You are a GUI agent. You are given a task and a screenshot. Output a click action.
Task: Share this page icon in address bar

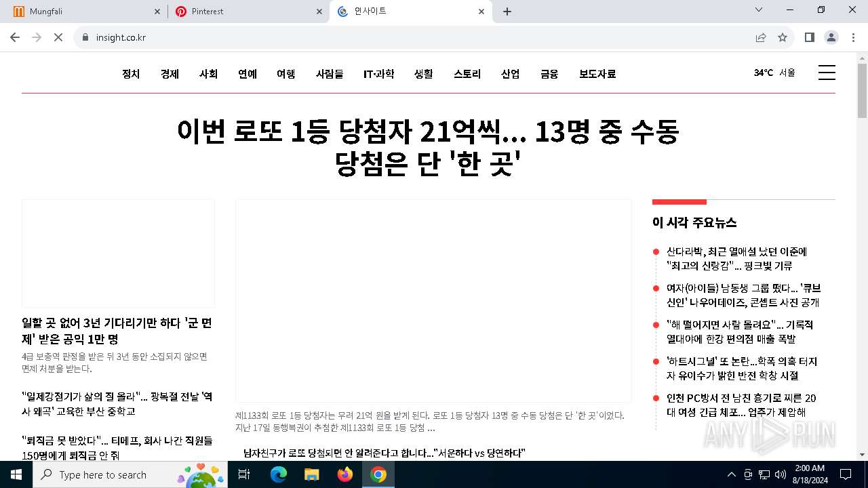761,37
